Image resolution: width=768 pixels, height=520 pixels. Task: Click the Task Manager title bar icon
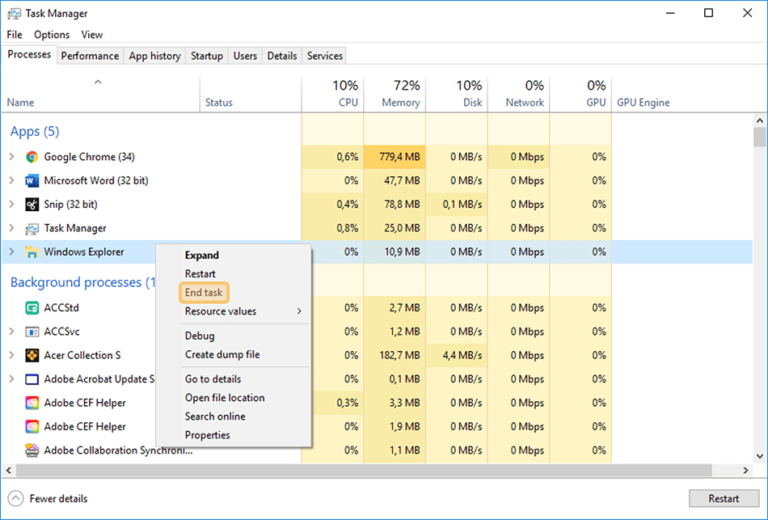14,14
